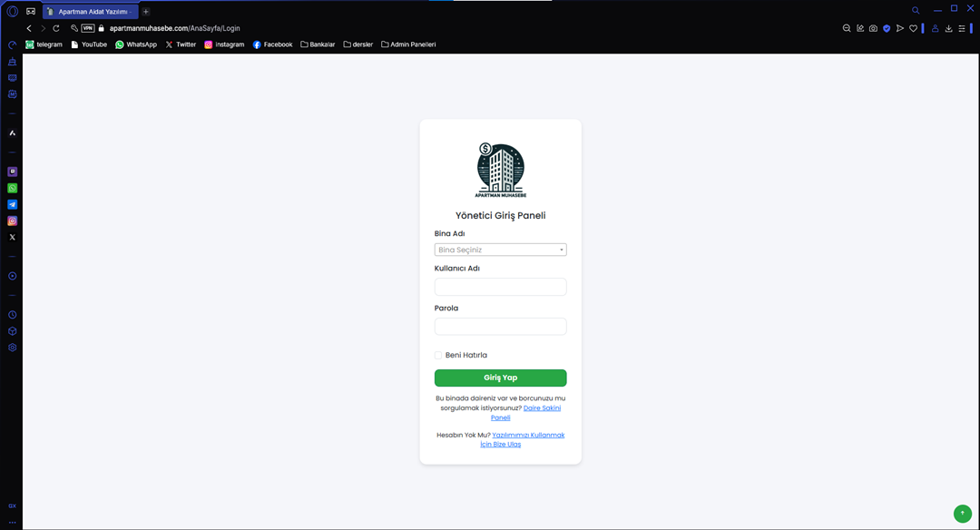This screenshot has width=980, height=530.
Task: Open sidebar settings gear icon
Action: (13, 348)
